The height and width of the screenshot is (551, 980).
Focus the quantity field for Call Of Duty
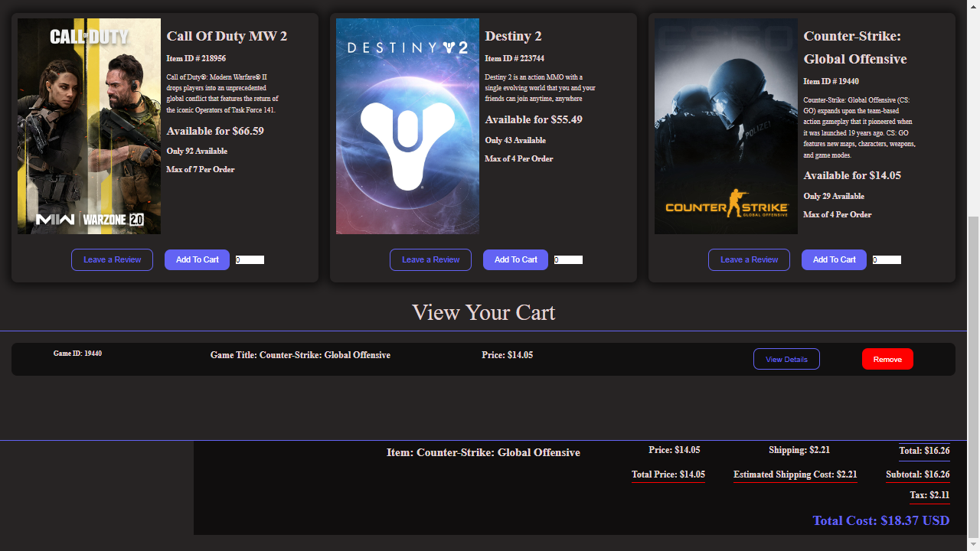click(x=250, y=260)
